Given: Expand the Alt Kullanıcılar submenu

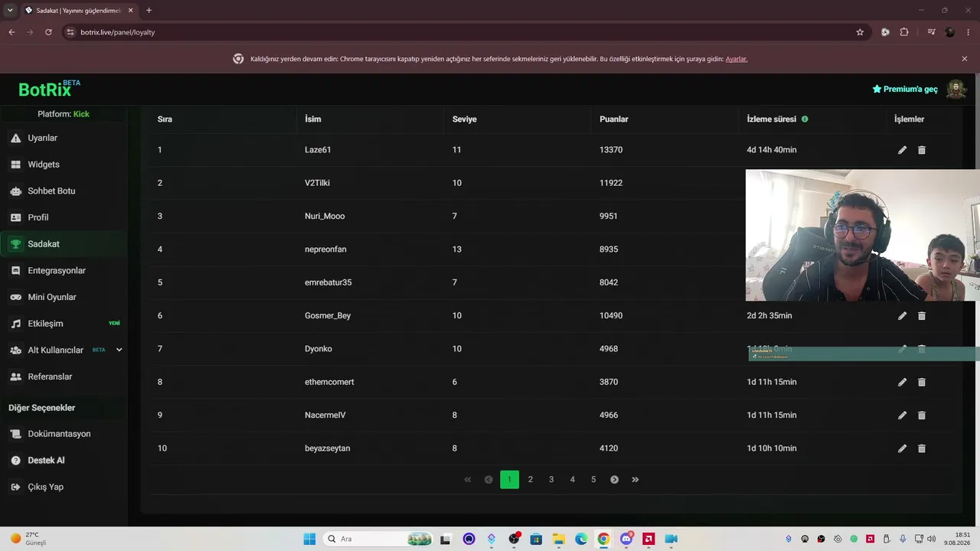Looking at the screenshot, I should pyautogui.click(x=119, y=350).
